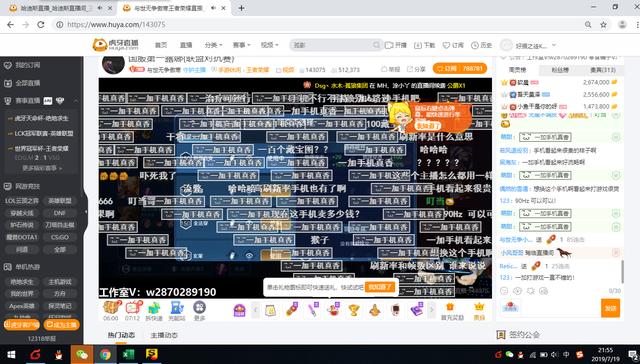Open the Windows Start menu
The image size is (640, 364).
click(x=11, y=354)
